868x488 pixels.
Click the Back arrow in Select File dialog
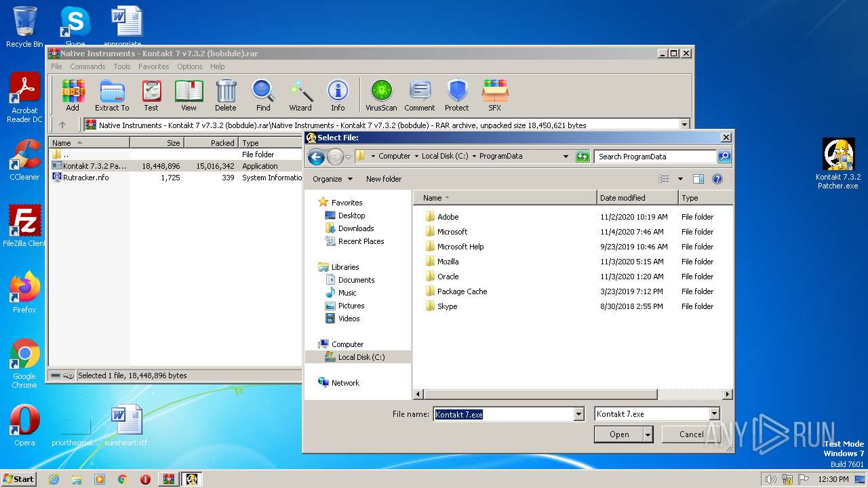(316, 157)
